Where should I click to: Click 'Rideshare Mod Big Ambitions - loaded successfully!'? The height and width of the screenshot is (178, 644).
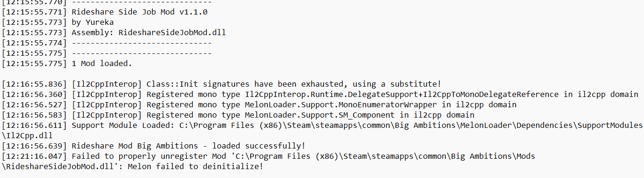pyautogui.click(x=188, y=145)
